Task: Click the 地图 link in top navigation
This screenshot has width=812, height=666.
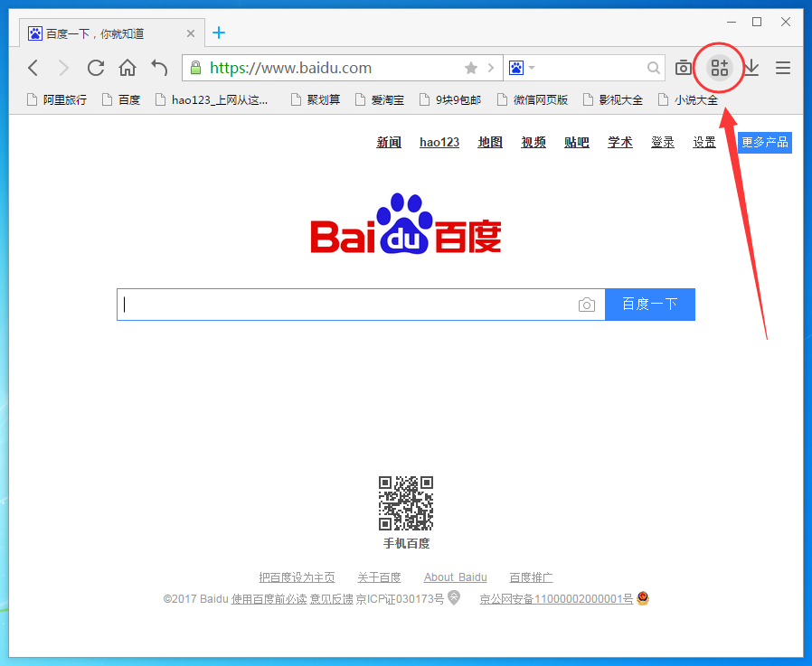Action: click(490, 143)
